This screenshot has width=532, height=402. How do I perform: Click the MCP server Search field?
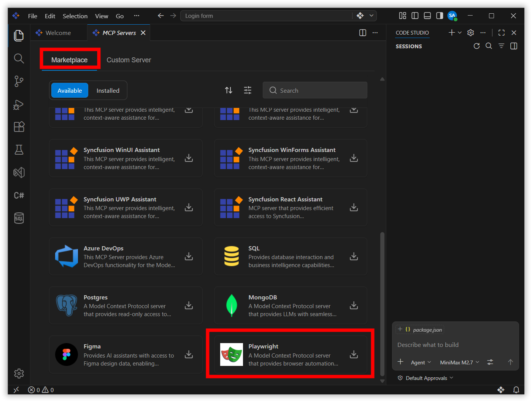point(315,90)
